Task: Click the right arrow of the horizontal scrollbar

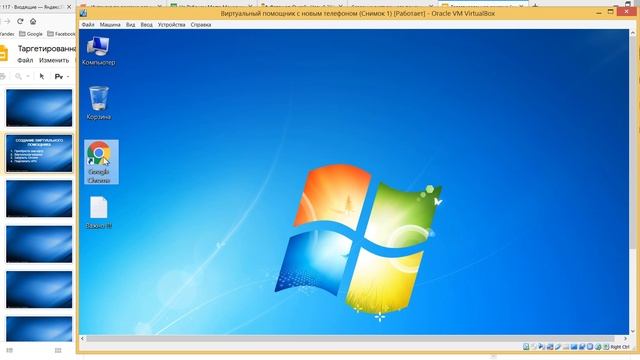Action: point(625,338)
